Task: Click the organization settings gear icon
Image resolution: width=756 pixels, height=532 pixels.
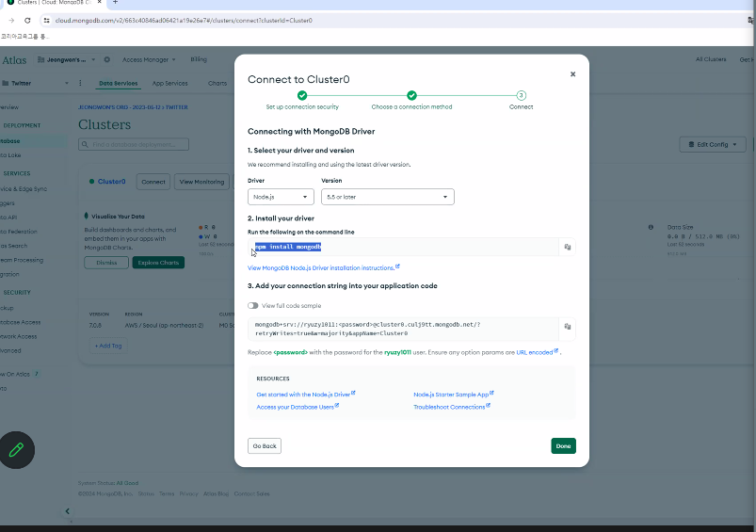Action: (x=107, y=60)
